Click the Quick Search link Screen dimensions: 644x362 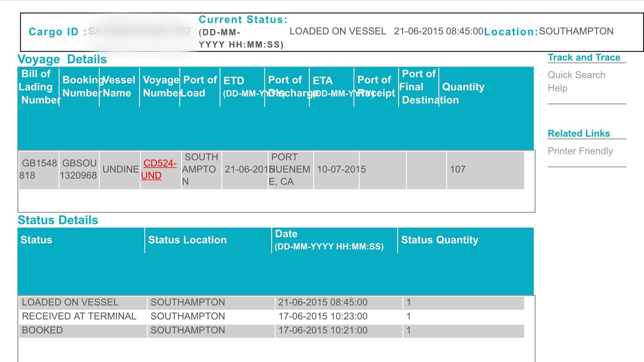tap(576, 75)
